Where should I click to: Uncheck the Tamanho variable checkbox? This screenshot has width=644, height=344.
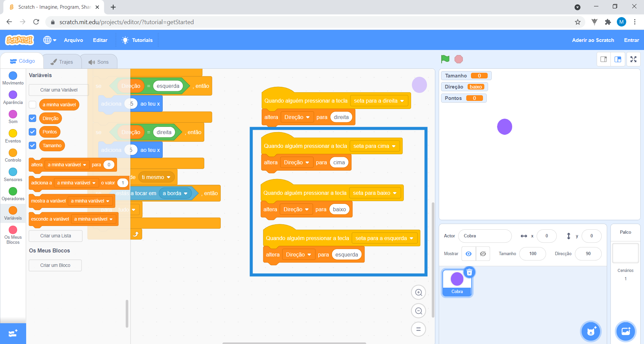(x=33, y=146)
